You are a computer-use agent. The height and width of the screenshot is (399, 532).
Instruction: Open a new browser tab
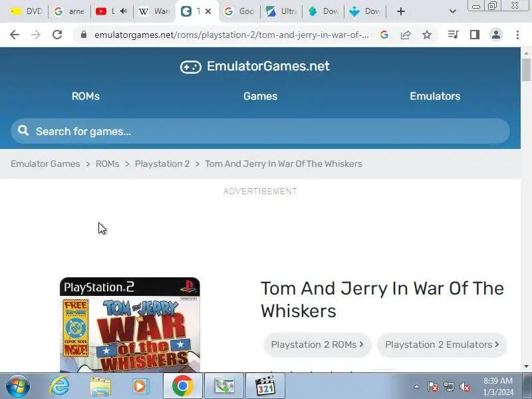point(401,11)
